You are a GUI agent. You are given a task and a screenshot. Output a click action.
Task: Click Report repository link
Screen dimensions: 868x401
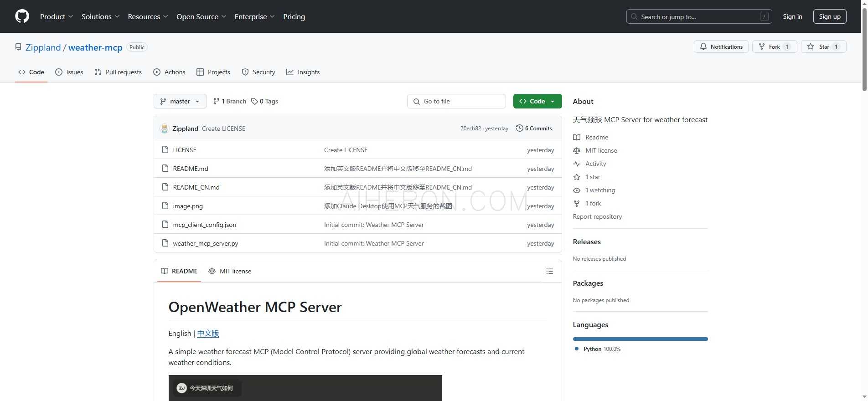click(x=597, y=216)
